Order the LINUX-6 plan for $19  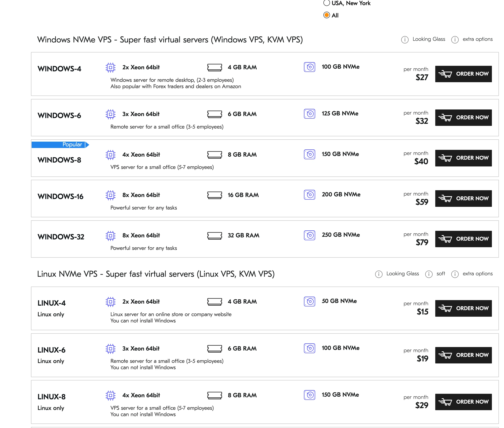click(463, 355)
